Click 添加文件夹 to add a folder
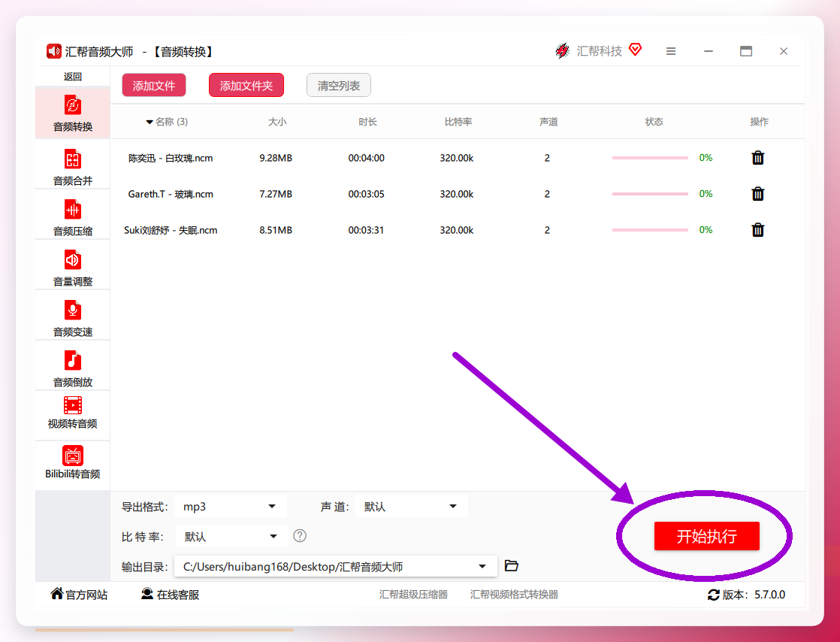This screenshot has height=642, width=840. [246, 86]
